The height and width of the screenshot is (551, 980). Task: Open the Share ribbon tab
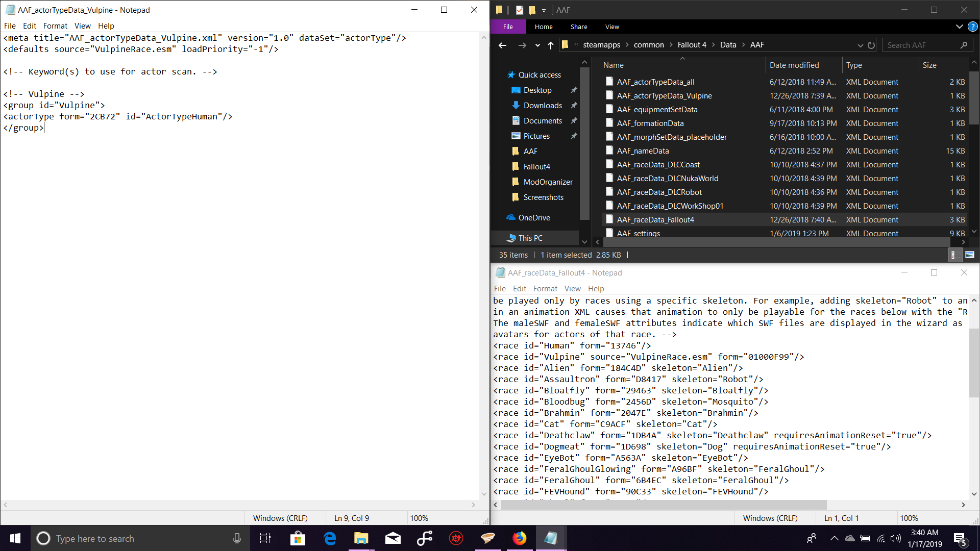tap(579, 27)
